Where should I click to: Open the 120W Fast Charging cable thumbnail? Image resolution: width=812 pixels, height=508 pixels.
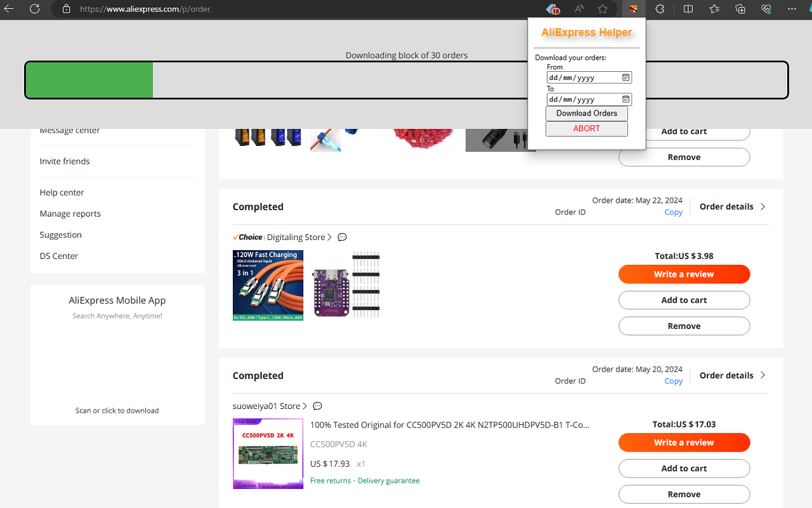268,285
